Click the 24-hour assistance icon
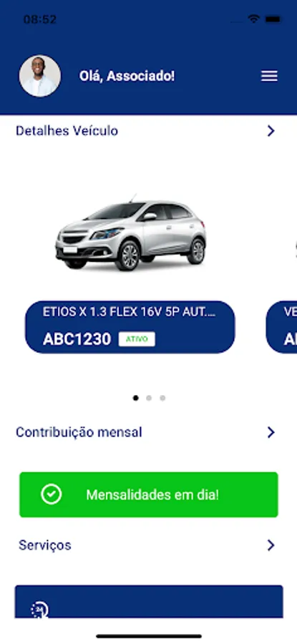The height and width of the screenshot is (644, 297). 39,610
